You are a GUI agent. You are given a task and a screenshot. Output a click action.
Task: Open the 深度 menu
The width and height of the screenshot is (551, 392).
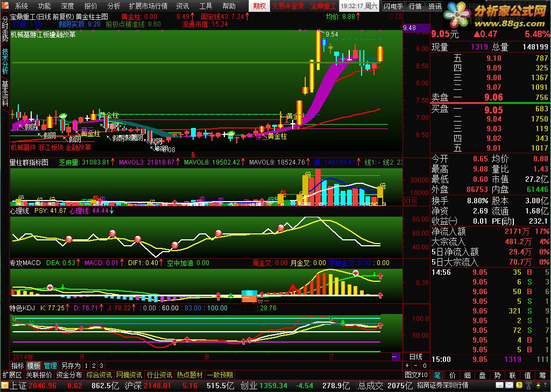pyautogui.click(x=67, y=6)
